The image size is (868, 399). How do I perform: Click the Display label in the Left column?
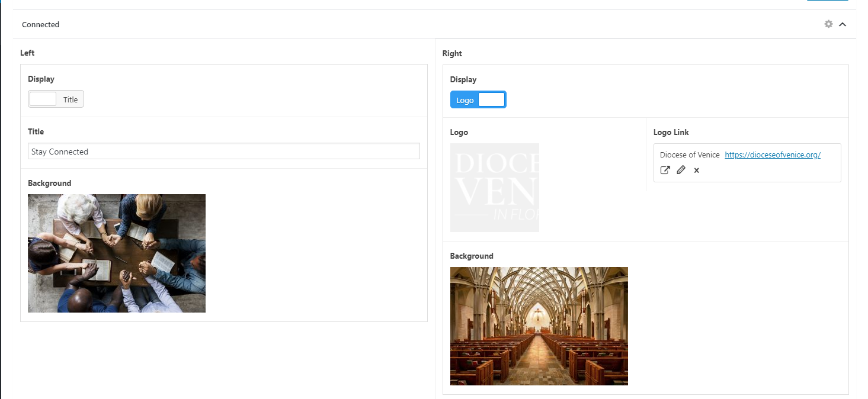(x=41, y=79)
